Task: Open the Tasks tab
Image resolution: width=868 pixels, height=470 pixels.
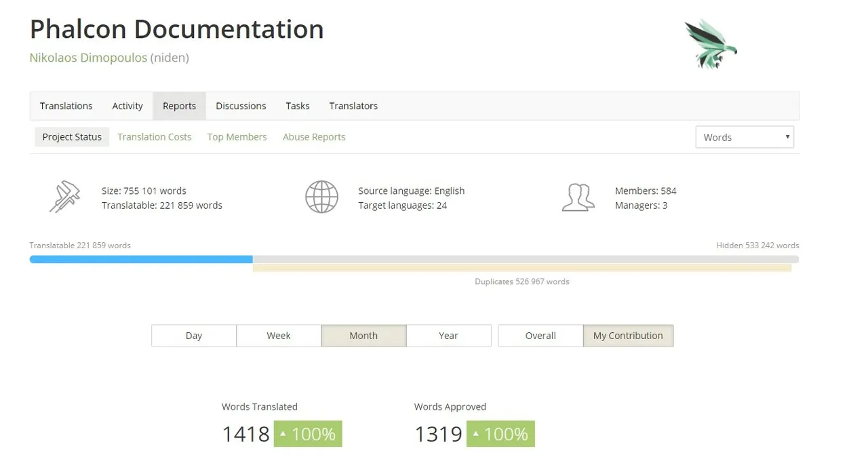Action: click(x=298, y=106)
